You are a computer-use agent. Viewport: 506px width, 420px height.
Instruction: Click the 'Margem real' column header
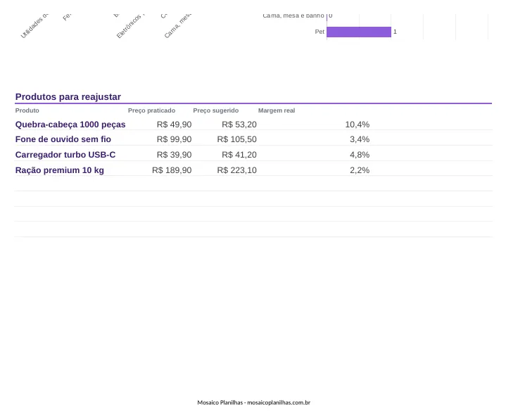click(x=277, y=110)
